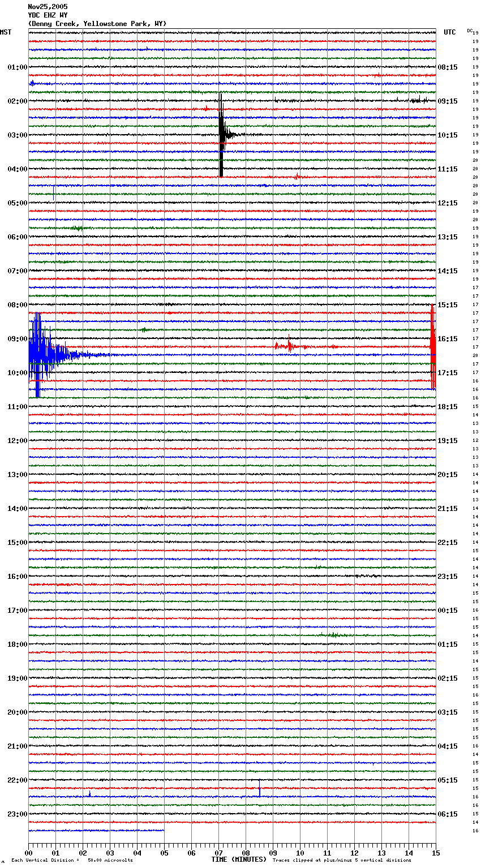Click the 14:15 UTC time label
481x868 pixels.
tap(448, 271)
